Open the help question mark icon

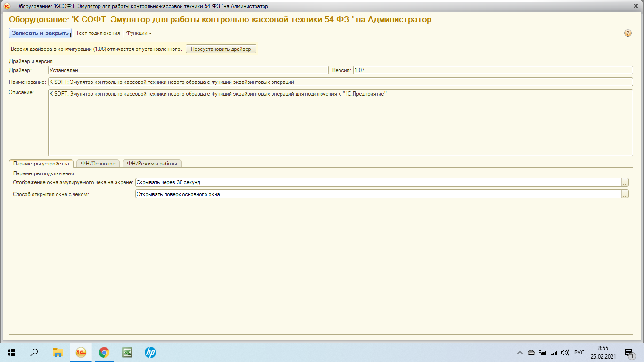point(627,33)
